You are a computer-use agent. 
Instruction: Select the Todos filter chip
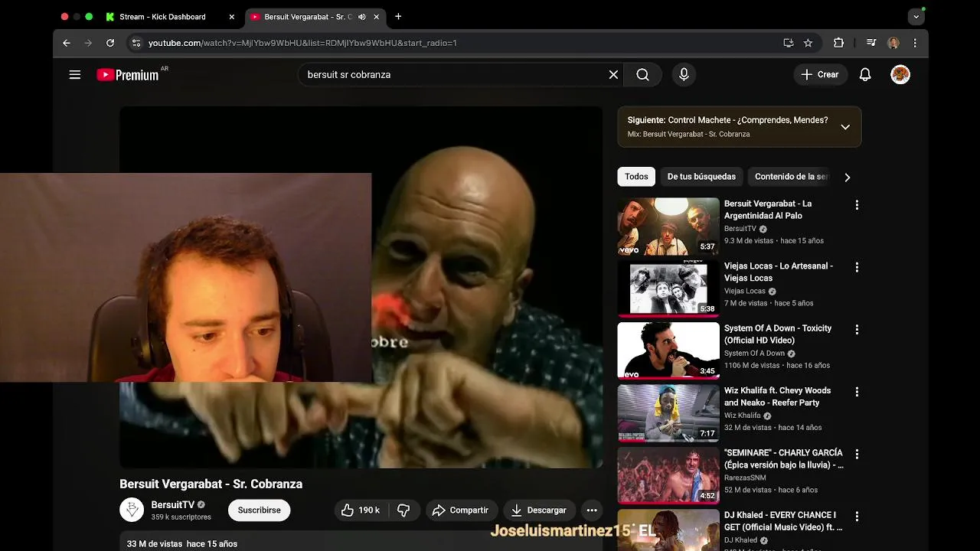(x=636, y=177)
